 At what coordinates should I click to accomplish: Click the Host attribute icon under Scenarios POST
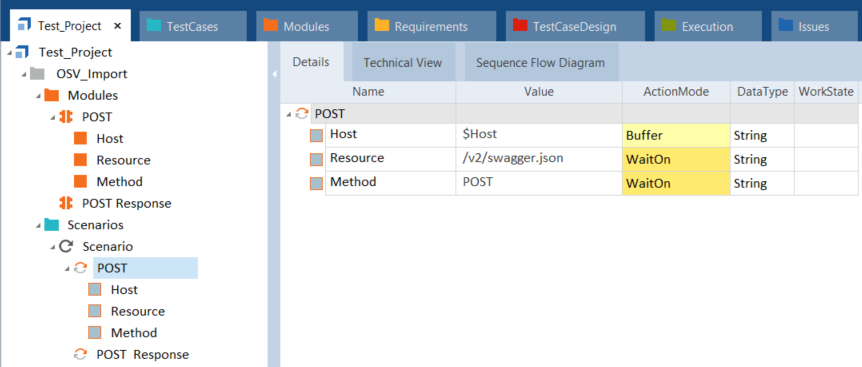click(x=95, y=290)
